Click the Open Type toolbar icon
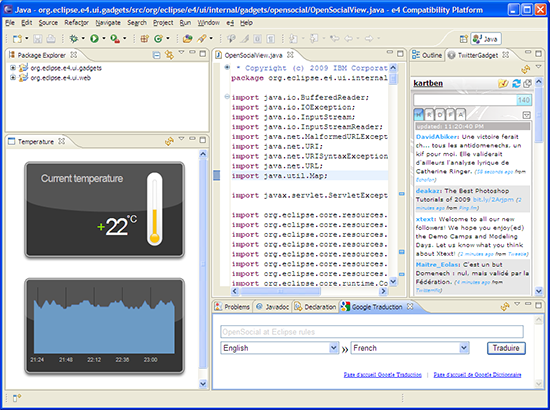The image size is (550, 410). tap(188, 39)
